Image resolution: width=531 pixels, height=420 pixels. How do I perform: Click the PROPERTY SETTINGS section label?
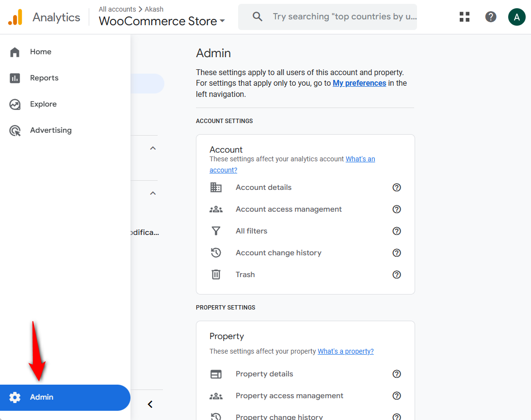pos(225,308)
